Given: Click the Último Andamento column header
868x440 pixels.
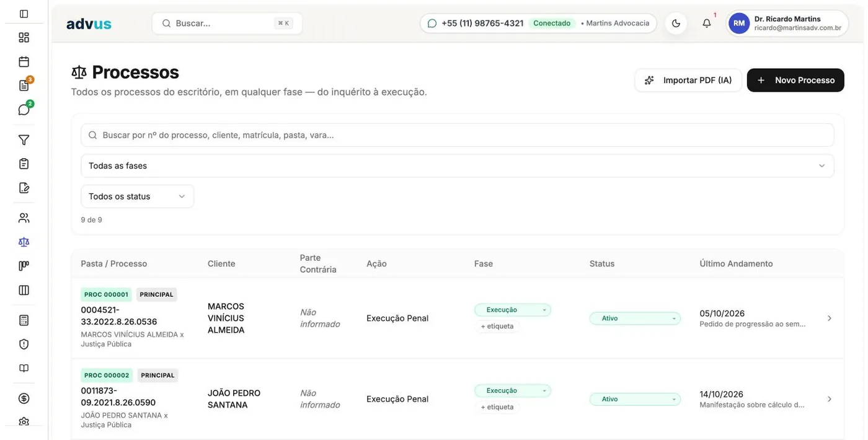Looking at the screenshot, I should point(736,264).
